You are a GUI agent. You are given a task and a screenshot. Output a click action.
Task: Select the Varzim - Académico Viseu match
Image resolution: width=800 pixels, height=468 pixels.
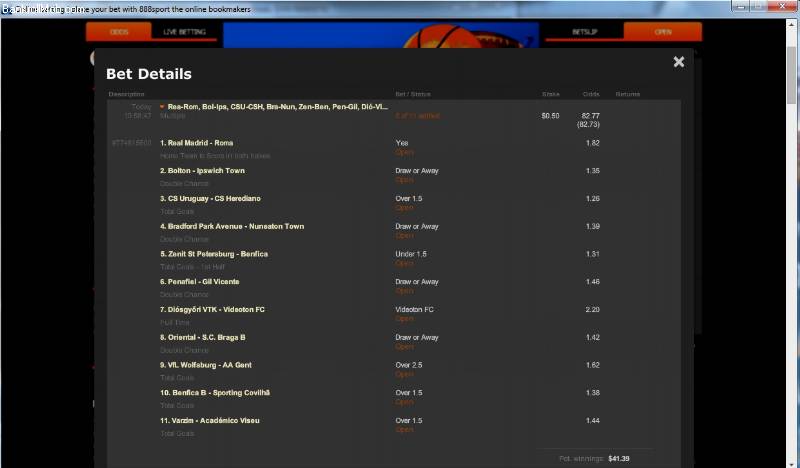click(210, 421)
